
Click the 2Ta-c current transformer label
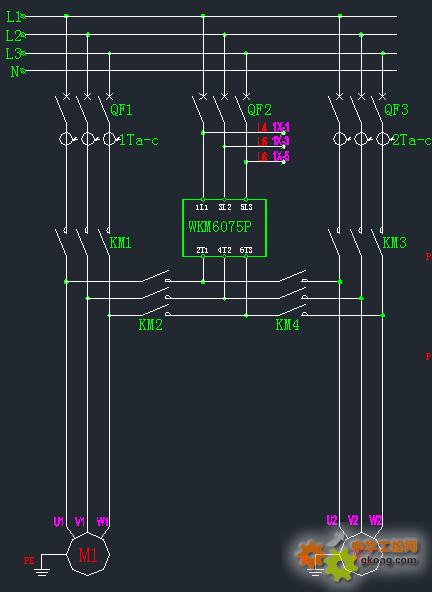pos(412,140)
